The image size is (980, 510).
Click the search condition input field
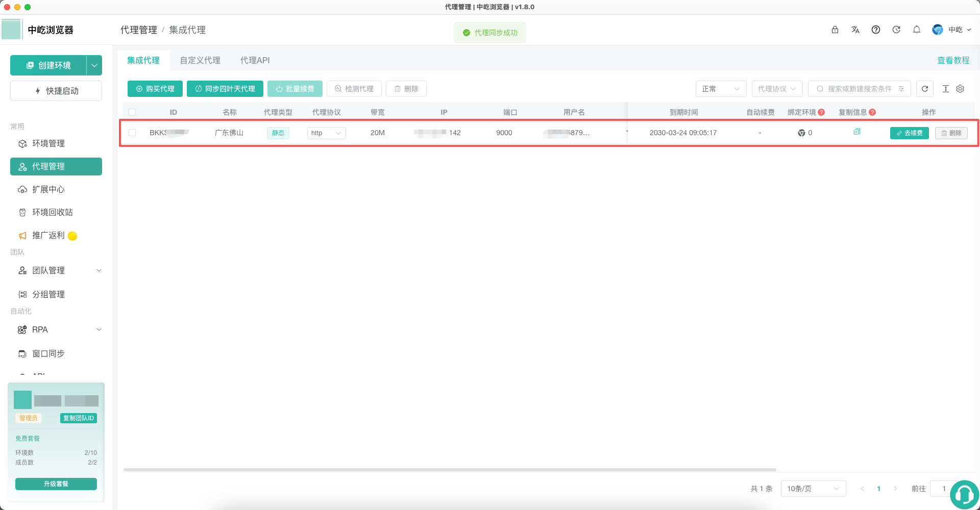860,89
